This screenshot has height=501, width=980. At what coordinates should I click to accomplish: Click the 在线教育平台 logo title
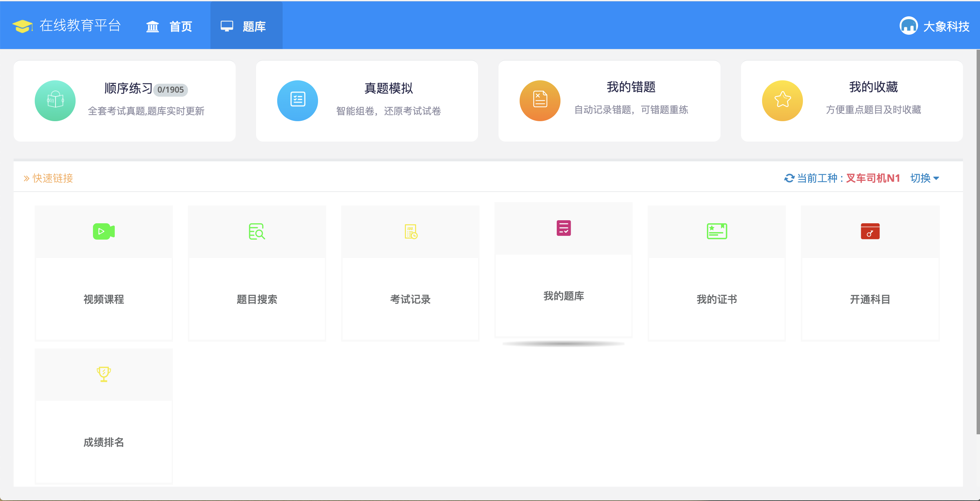[80, 26]
